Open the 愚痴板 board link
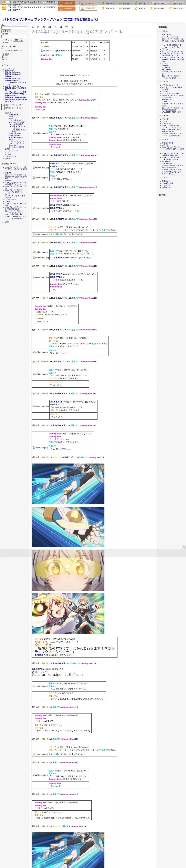 pos(11,139)
